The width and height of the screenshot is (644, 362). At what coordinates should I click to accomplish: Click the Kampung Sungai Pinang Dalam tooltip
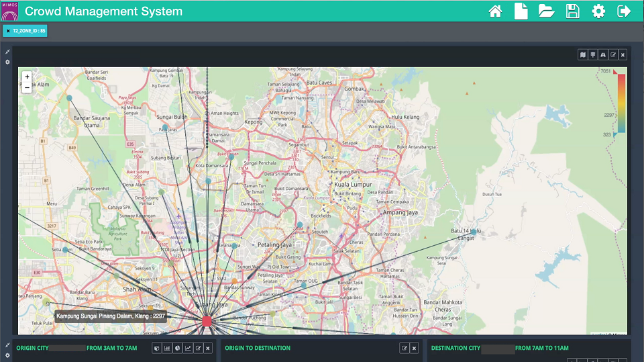(111, 316)
